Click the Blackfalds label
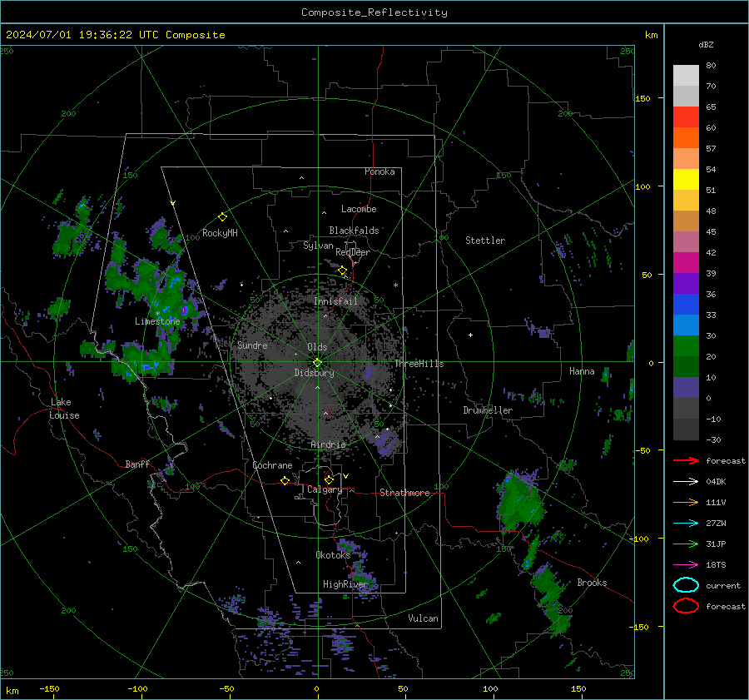This screenshot has height=700, width=749. point(354,231)
